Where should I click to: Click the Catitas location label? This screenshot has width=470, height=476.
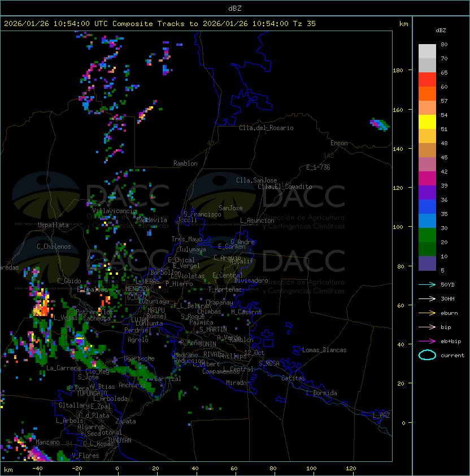[293, 378]
